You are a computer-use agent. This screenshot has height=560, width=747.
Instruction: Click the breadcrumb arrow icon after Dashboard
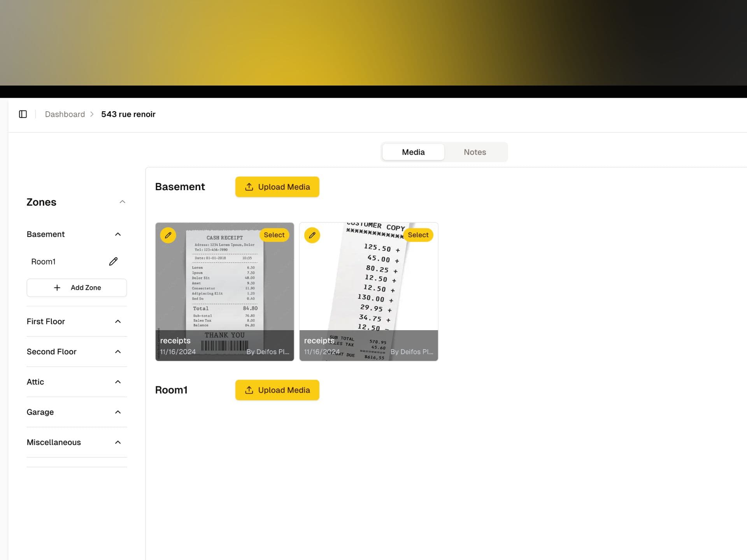93,114
